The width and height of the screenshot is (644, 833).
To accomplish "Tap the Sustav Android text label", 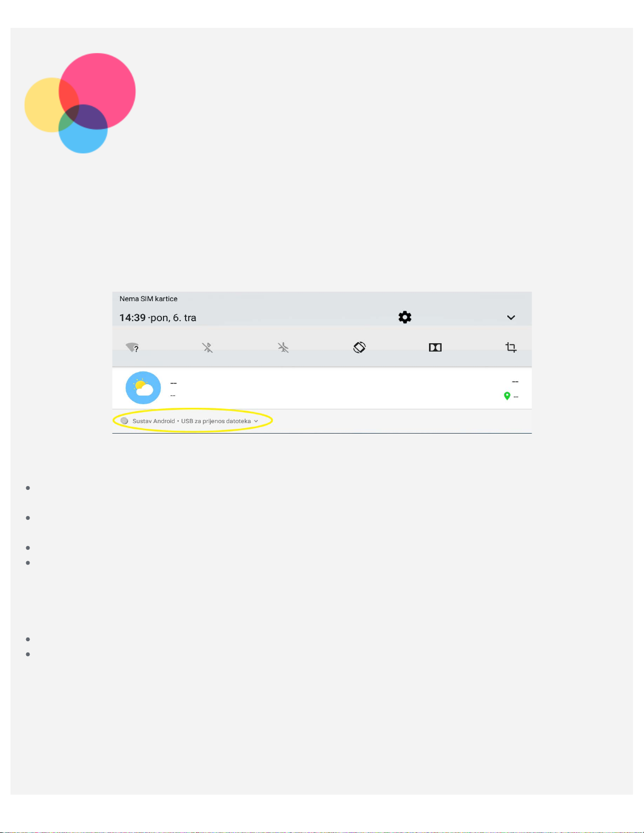I will pyautogui.click(x=154, y=421).
